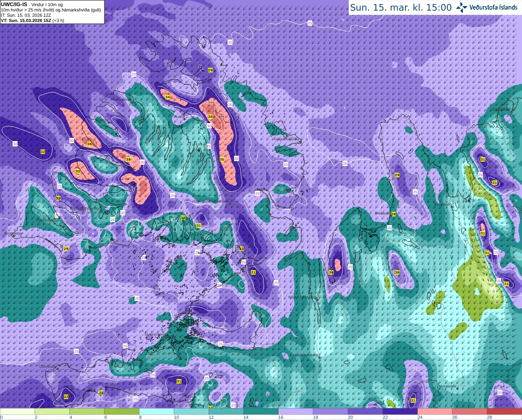Click the legend tick label '8'
Viewport: 522px width, 420px height.
(x=140, y=417)
